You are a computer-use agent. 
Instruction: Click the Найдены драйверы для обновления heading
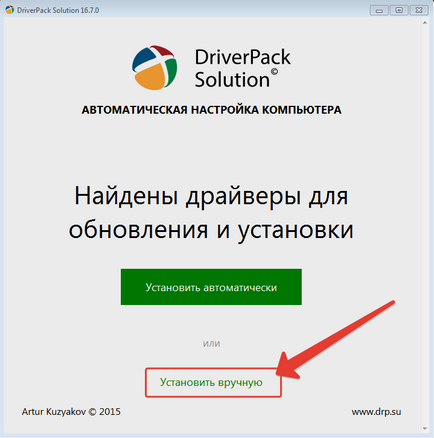point(211,213)
